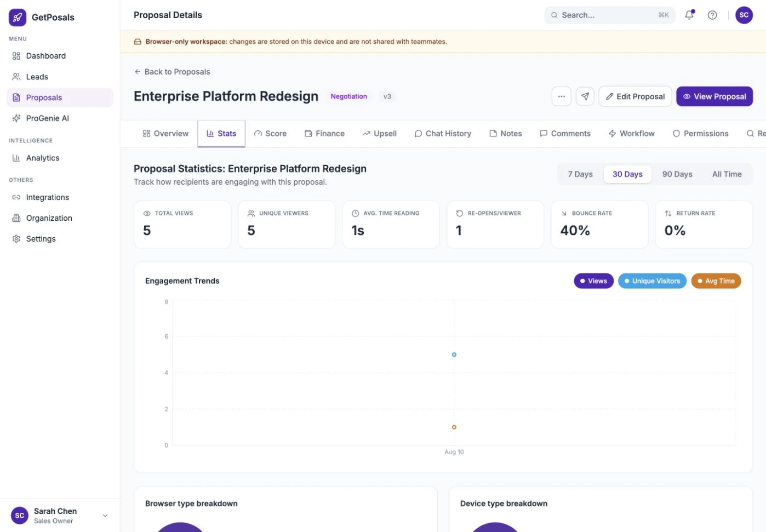The width and height of the screenshot is (766, 532).
Task: Toggle the Unique Visitors series
Action: coord(652,281)
